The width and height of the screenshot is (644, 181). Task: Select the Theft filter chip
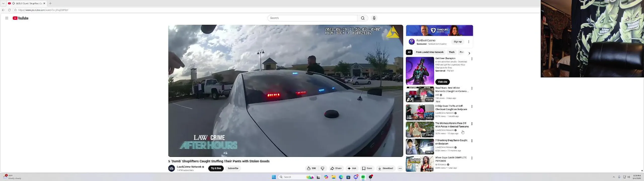click(x=452, y=52)
